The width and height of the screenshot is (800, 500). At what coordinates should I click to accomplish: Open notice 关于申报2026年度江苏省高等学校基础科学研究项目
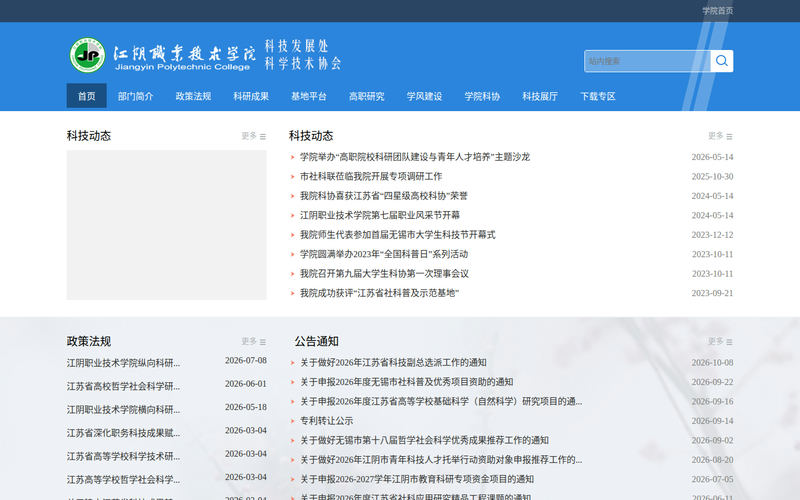tap(441, 401)
